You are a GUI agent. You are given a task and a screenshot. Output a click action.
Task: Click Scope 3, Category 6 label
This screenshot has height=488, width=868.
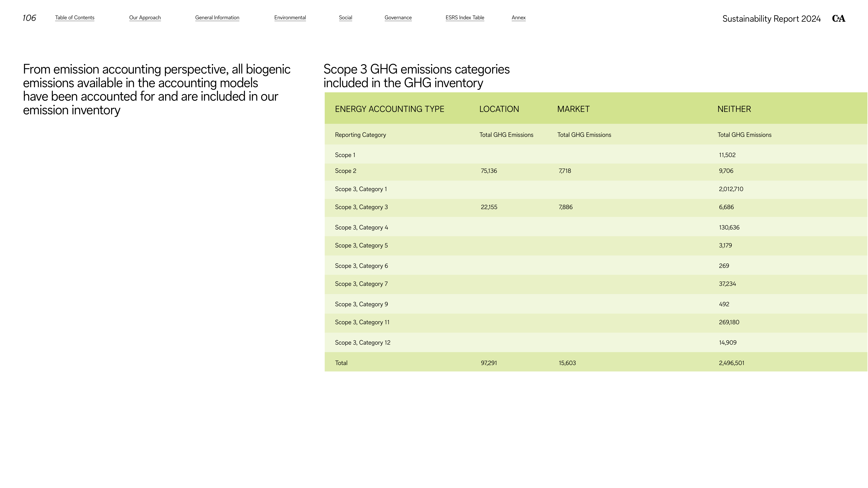(361, 266)
